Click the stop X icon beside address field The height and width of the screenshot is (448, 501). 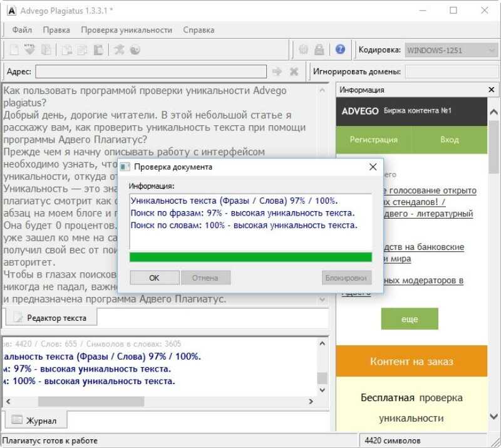pos(294,71)
